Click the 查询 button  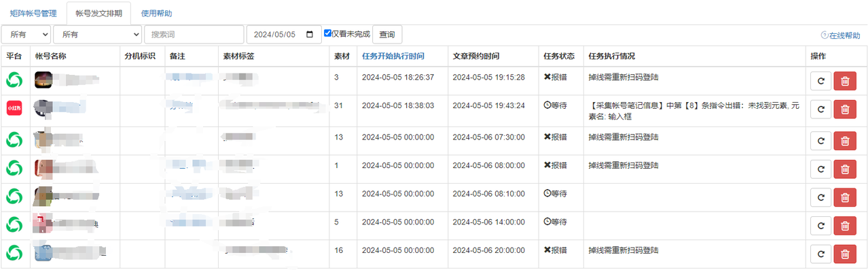click(x=387, y=34)
